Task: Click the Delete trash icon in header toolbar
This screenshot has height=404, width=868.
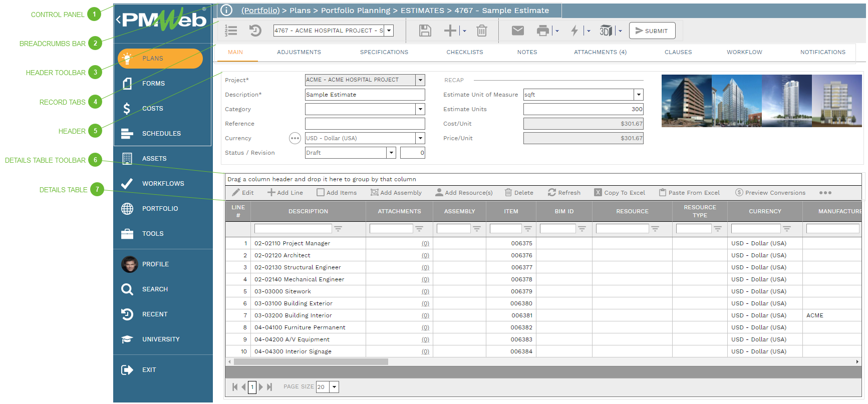Action: (x=481, y=31)
